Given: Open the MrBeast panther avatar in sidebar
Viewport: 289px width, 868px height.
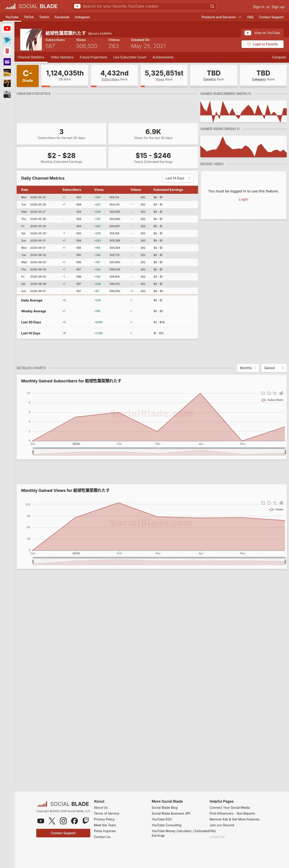Looking at the screenshot, I should tap(7, 40).
